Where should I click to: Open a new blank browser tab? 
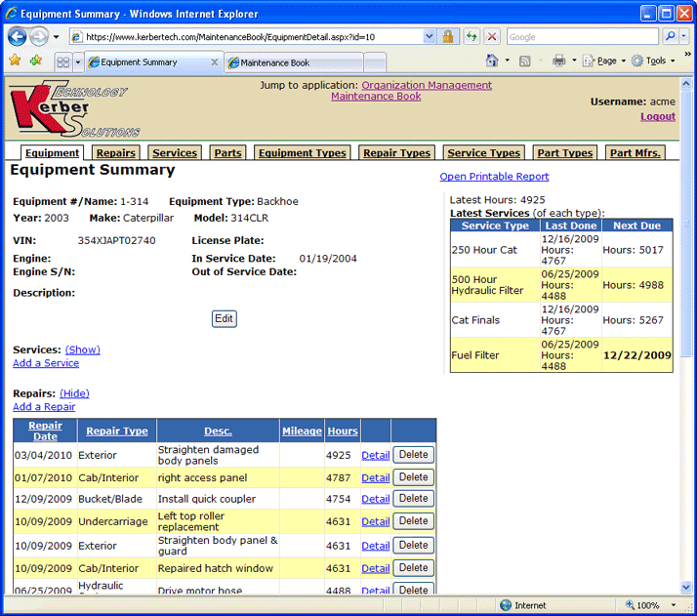[x=374, y=63]
